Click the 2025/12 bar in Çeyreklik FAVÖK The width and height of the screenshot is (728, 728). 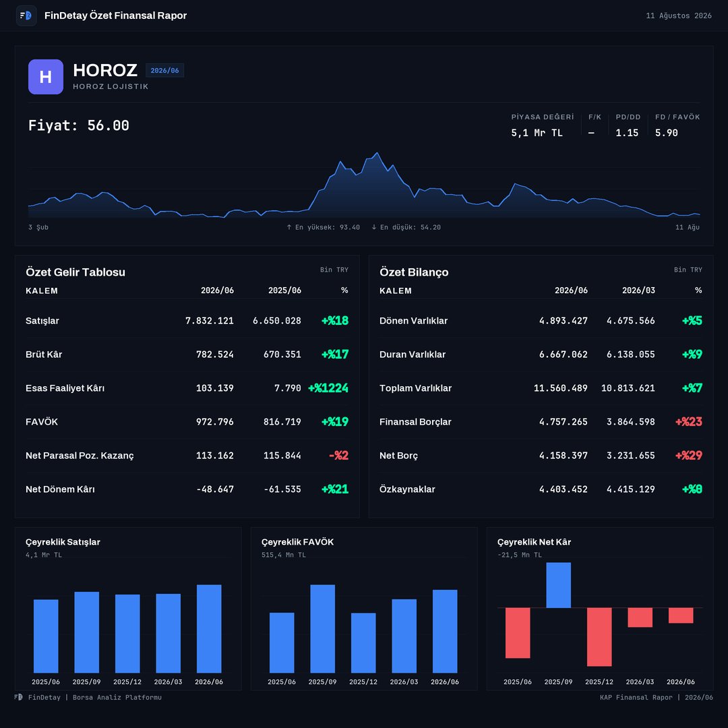(x=363, y=642)
